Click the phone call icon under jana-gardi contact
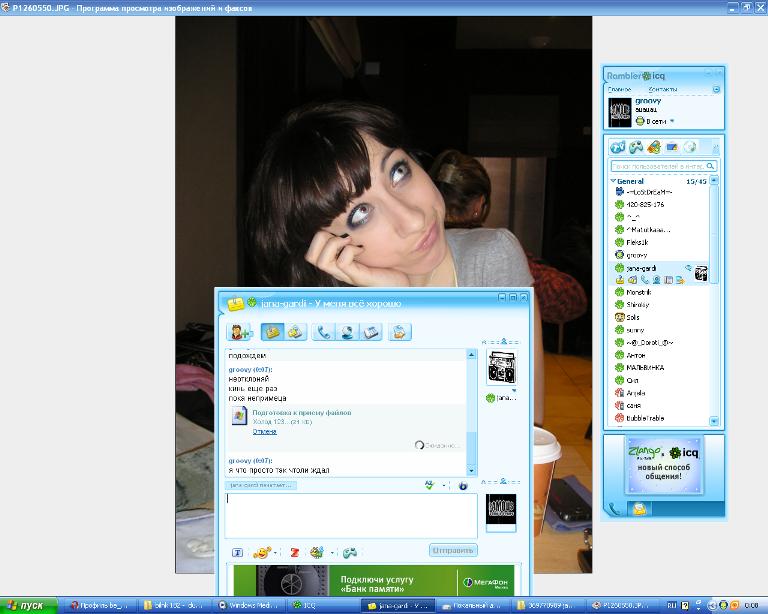Screen dimensions: 768x614 pyautogui.click(x=645, y=280)
